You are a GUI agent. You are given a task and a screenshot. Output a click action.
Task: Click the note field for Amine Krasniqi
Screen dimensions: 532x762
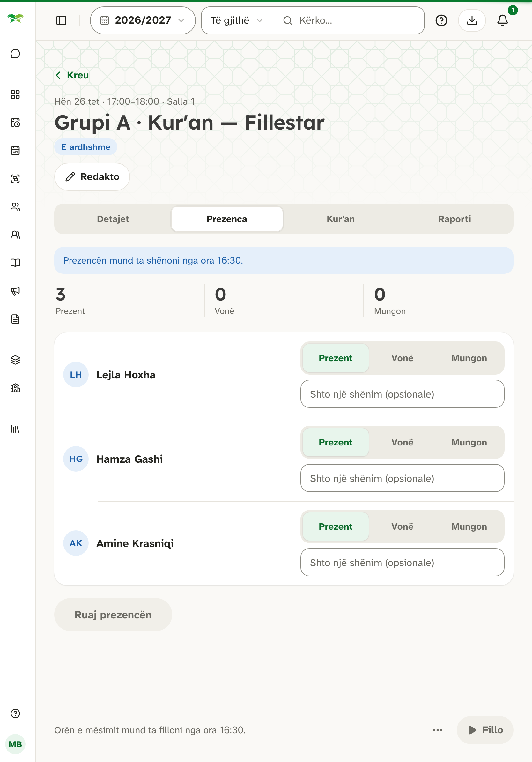(402, 562)
